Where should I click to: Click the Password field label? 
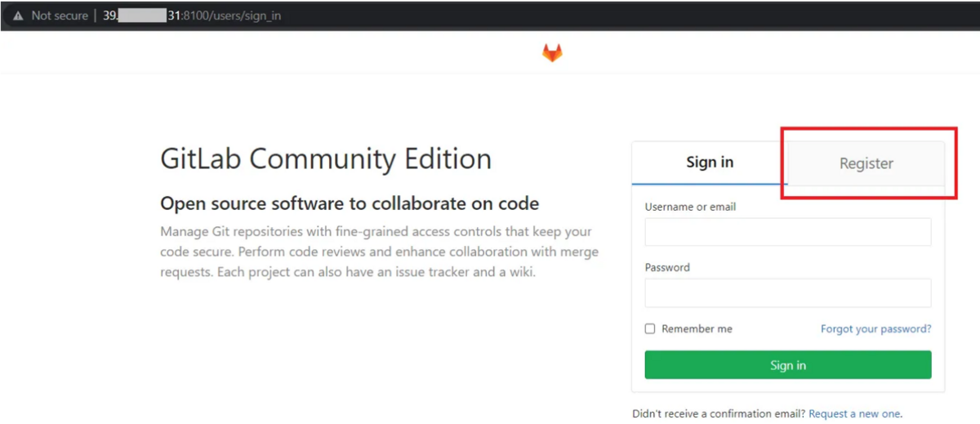pyautogui.click(x=667, y=267)
